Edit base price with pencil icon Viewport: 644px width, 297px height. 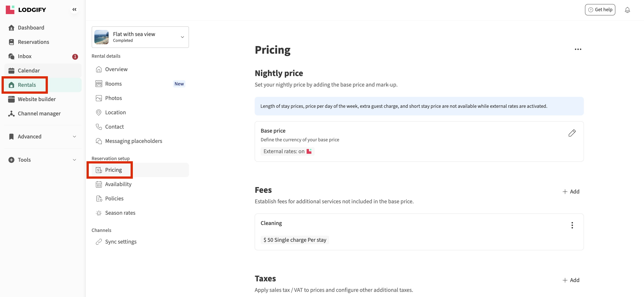pyautogui.click(x=572, y=133)
